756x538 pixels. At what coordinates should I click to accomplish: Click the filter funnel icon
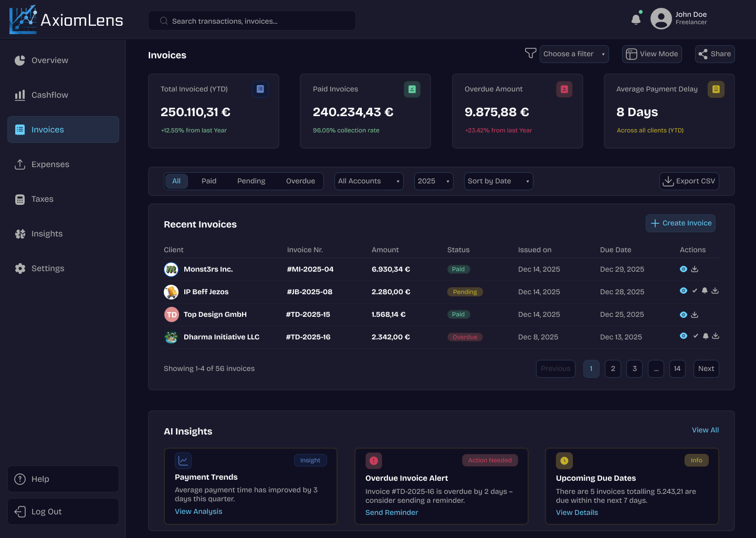click(x=530, y=53)
